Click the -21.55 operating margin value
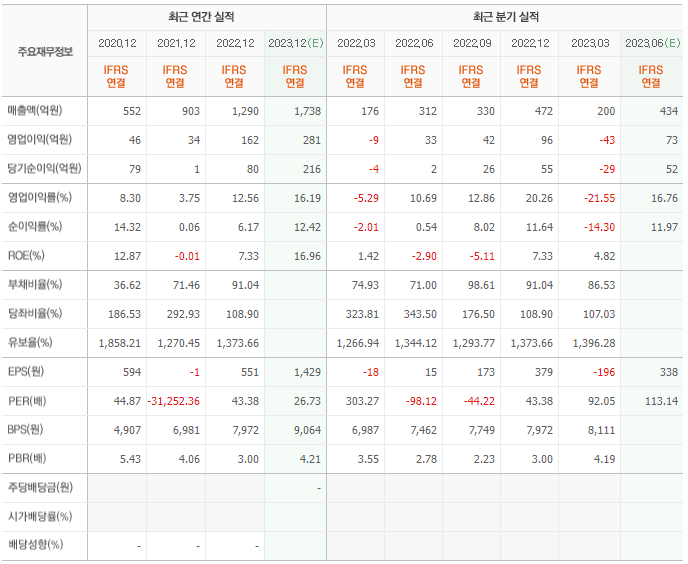Image resolution: width=688 pixels, height=564 pixels. click(599, 198)
